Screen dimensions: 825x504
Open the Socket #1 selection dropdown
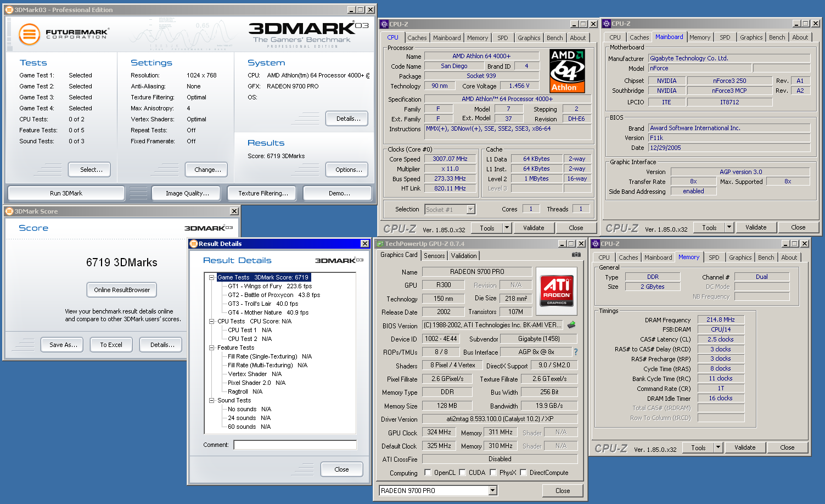(x=470, y=209)
